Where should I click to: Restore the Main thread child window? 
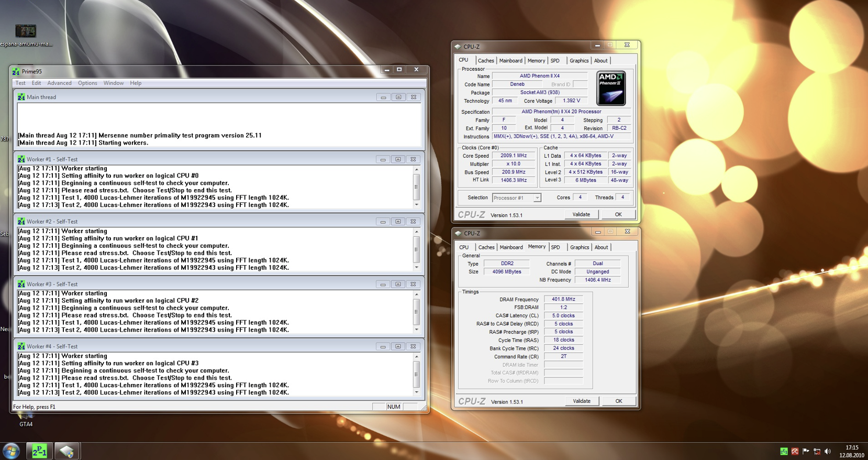pyautogui.click(x=398, y=97)
